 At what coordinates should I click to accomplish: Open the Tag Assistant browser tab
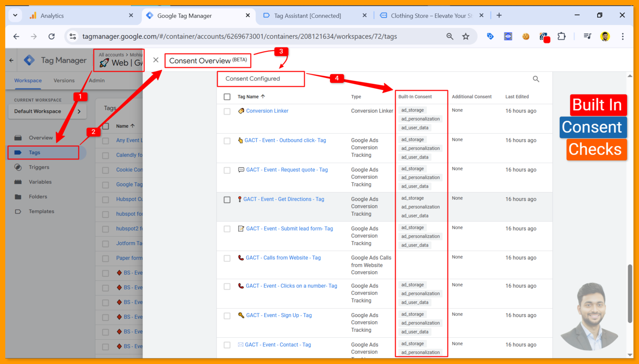pos(307,16)
